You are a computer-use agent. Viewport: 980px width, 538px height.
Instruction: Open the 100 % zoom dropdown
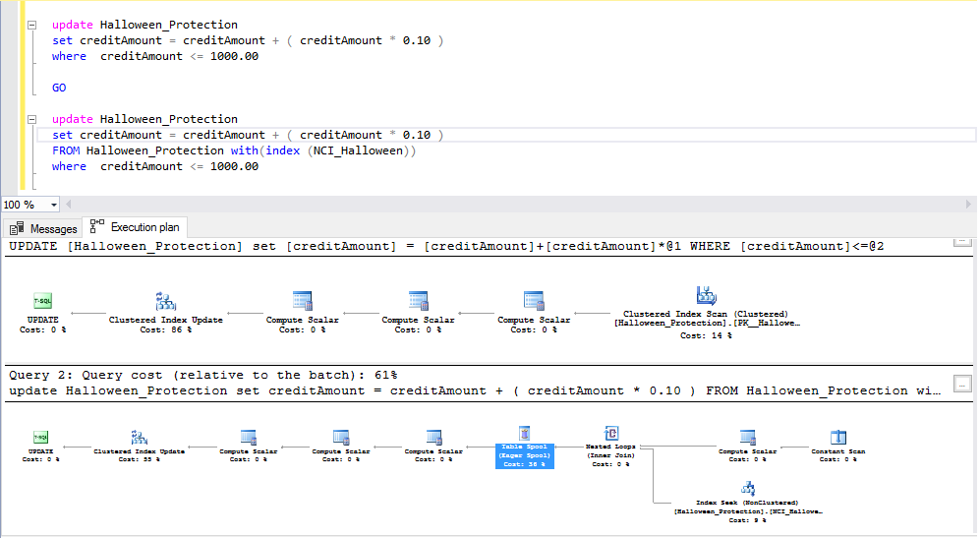[x=54, y=205]
